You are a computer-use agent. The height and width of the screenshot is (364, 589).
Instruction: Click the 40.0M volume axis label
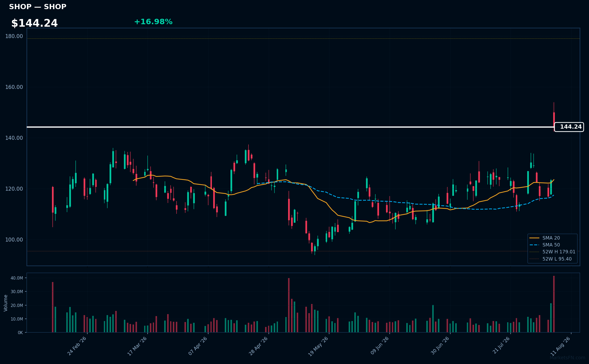point(17,278)
